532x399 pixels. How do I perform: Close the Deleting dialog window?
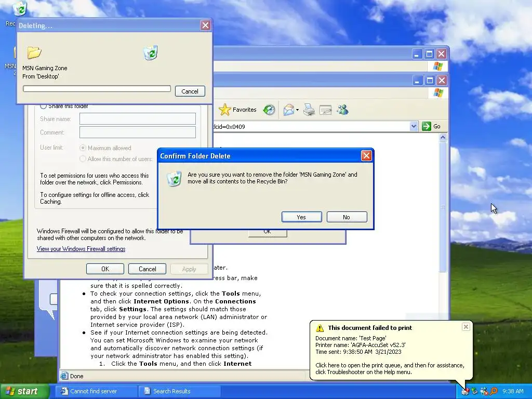point(205,25)
